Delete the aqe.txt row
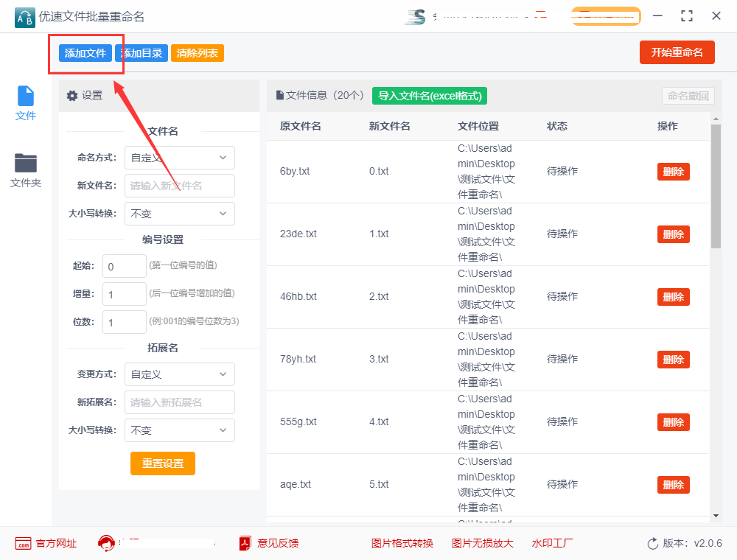 pyautogui.click(x=673, y=484)
